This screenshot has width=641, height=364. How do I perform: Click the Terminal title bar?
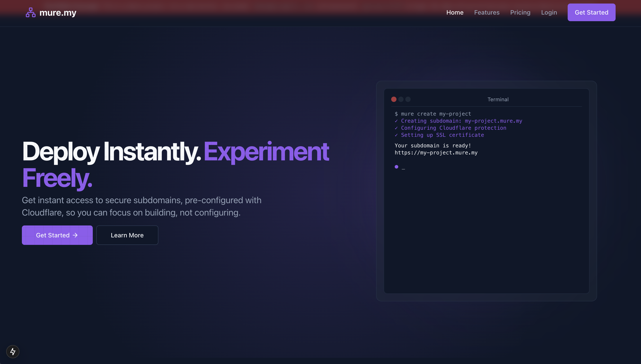coord(498,99)
